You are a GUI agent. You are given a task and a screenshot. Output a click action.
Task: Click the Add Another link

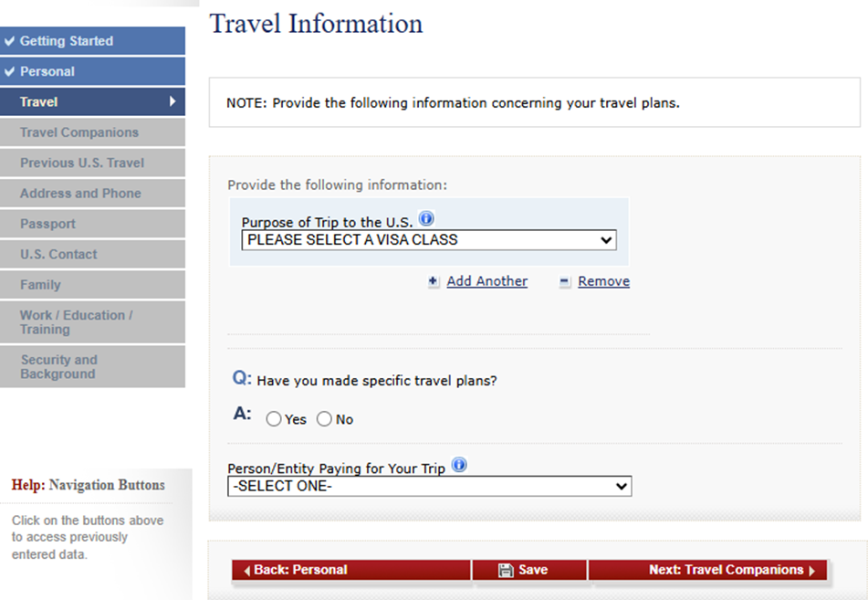(x=486, y=281)
